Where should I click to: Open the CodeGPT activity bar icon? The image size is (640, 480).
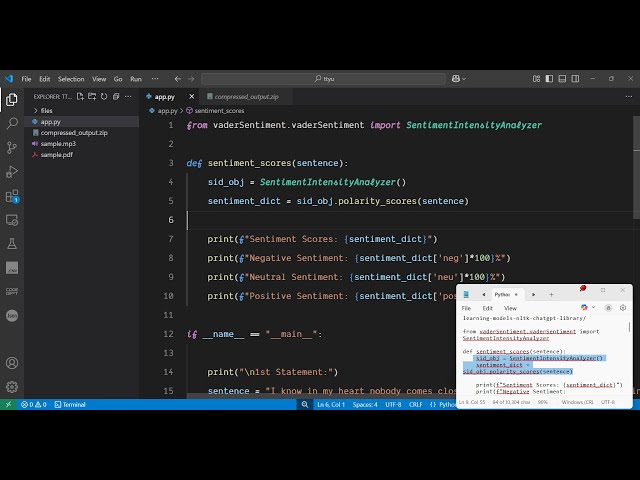tap(12, 291)
